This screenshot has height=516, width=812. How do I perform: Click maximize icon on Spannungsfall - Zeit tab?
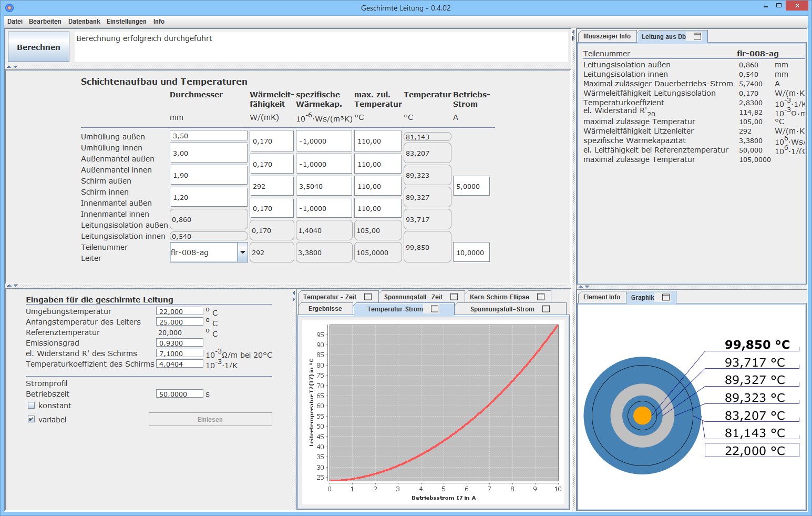pyautogui.click(x=454, y=297)
